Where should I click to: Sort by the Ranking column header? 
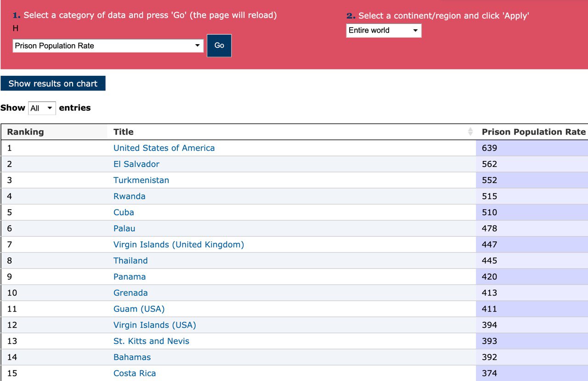26,132
